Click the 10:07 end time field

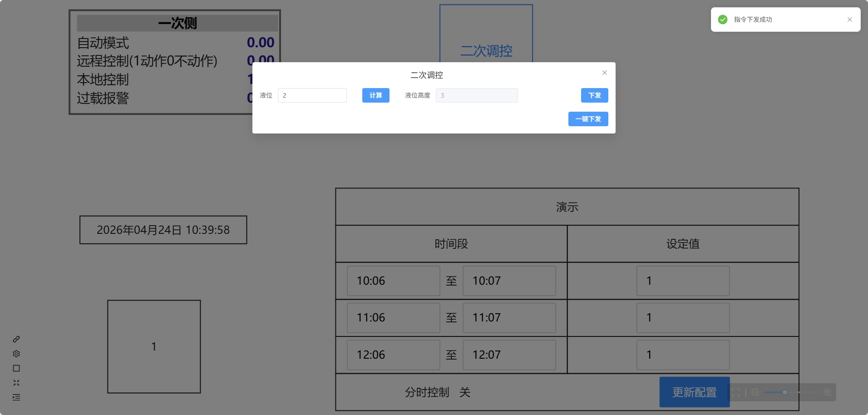pos(509,281)
